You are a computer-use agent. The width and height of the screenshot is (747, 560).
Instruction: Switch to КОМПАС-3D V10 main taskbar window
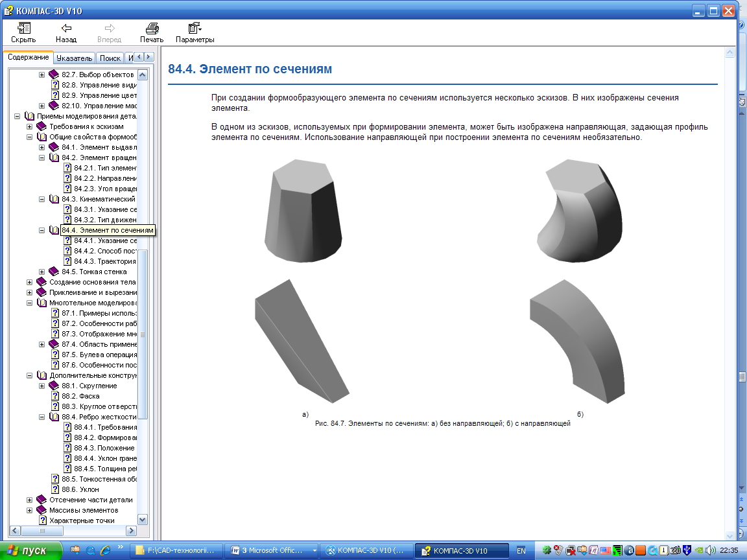click(366, 550)
